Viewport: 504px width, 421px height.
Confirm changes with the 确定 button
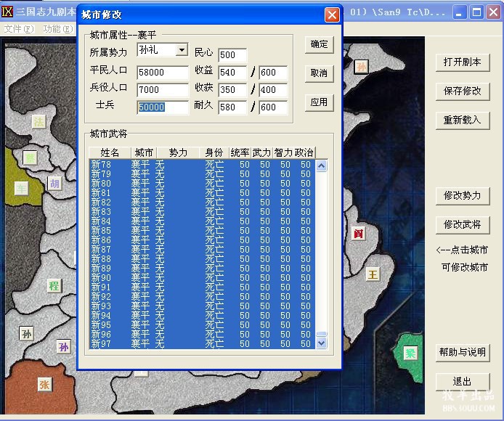click(x=320, y=44)
